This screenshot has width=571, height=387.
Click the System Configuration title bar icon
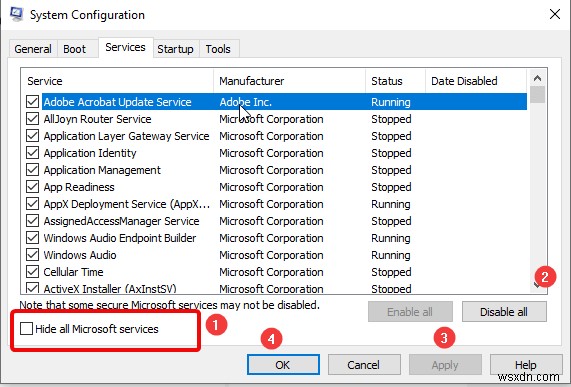(x=16, y=14)
